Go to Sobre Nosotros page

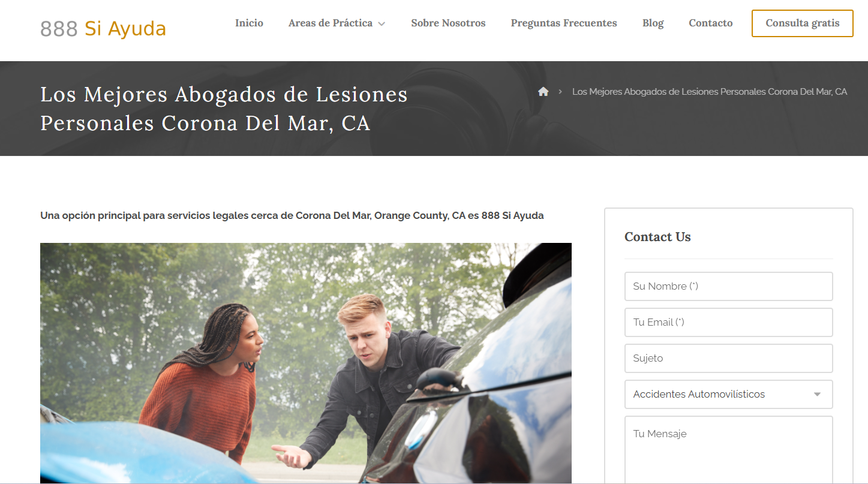[x=448, y=23]
